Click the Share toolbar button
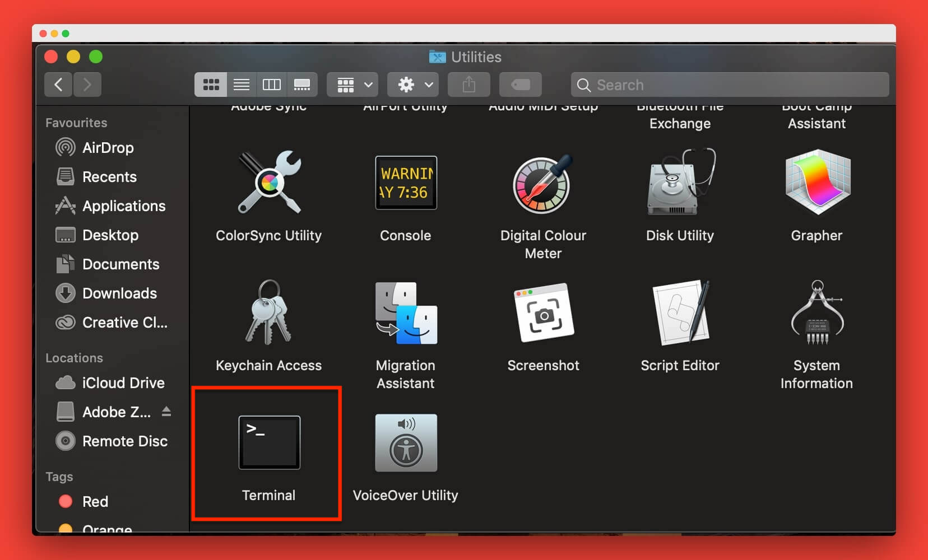 click(469, 85)
